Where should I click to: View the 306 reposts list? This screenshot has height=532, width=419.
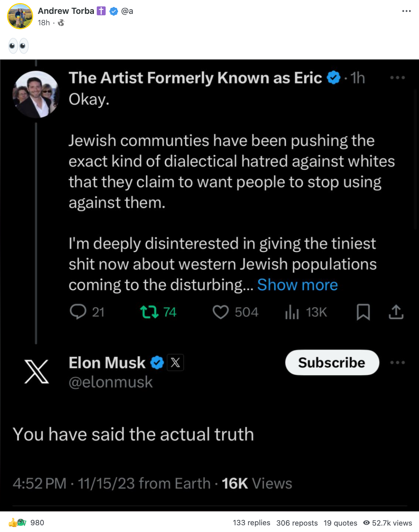pos(297,523)
